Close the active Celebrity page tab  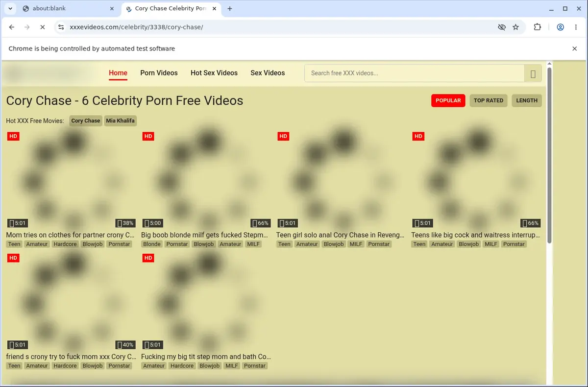coord(214,8)
